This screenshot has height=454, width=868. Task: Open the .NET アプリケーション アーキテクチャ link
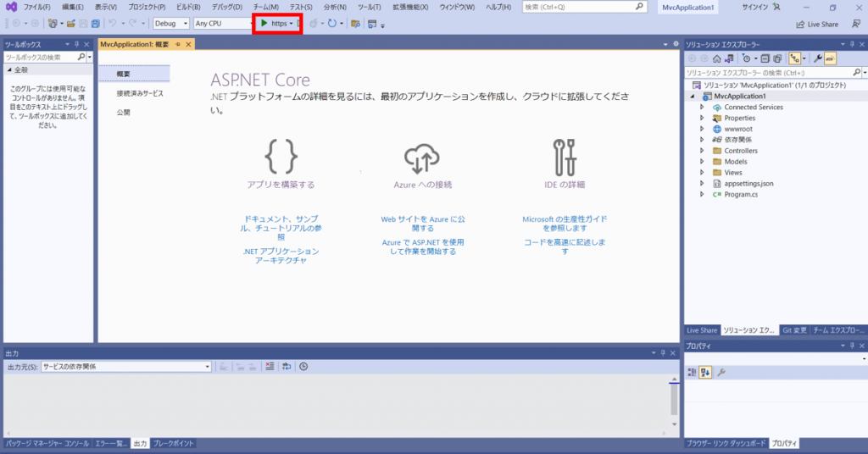pos(281,256)
